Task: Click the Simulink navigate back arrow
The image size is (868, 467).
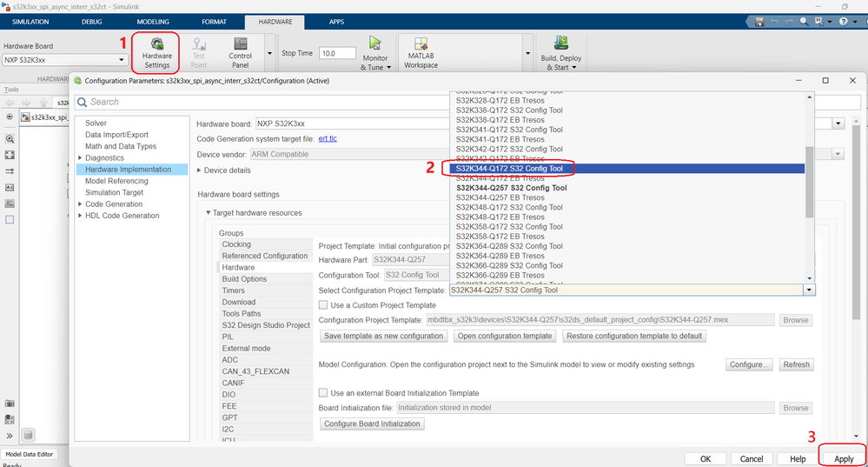Action: (10, 103)
